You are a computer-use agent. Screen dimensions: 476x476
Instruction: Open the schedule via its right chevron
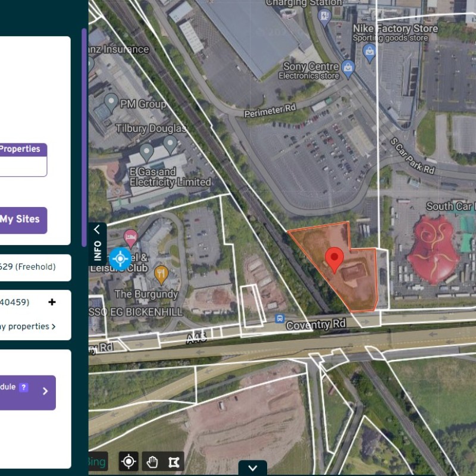click(x=46, y=392)
